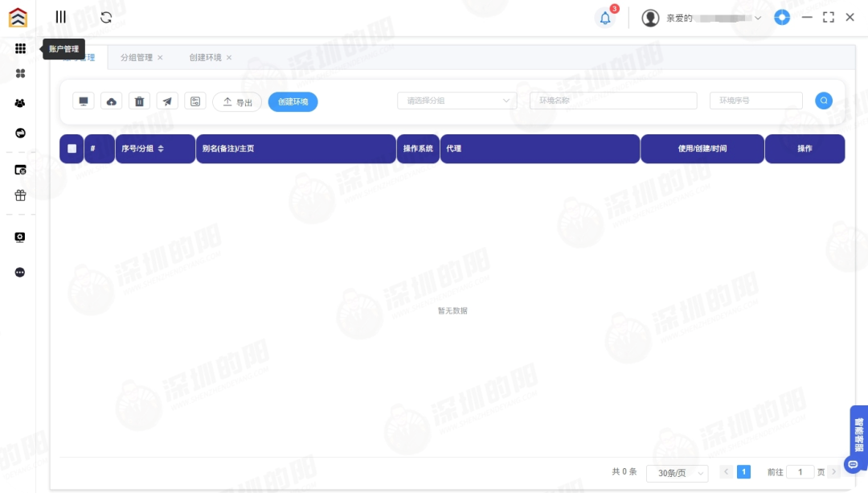This screenshot has height=493, width=868.
Task: Open the notification bell with badge 3
Action: (x=604, y=17)
